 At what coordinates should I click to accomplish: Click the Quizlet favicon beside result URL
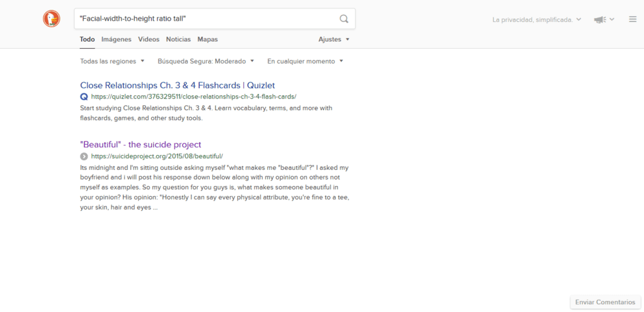(84, 97)
